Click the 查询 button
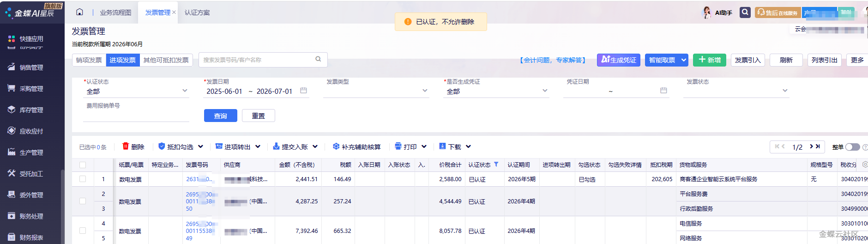This screenshot has width=868, height=244. click(x=221, y=116)
